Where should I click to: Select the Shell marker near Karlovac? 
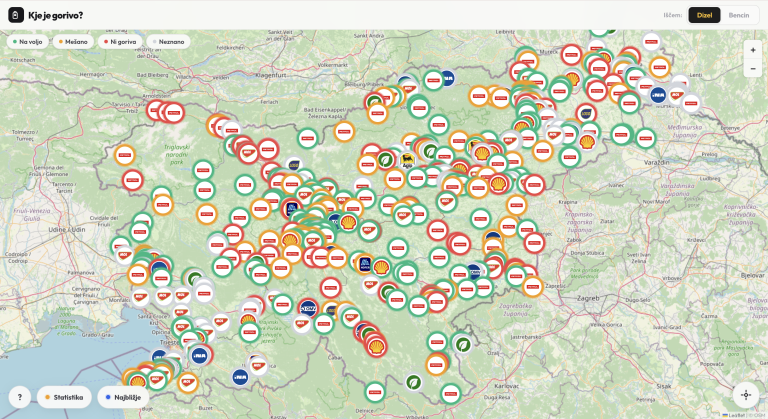click(377, 347)
